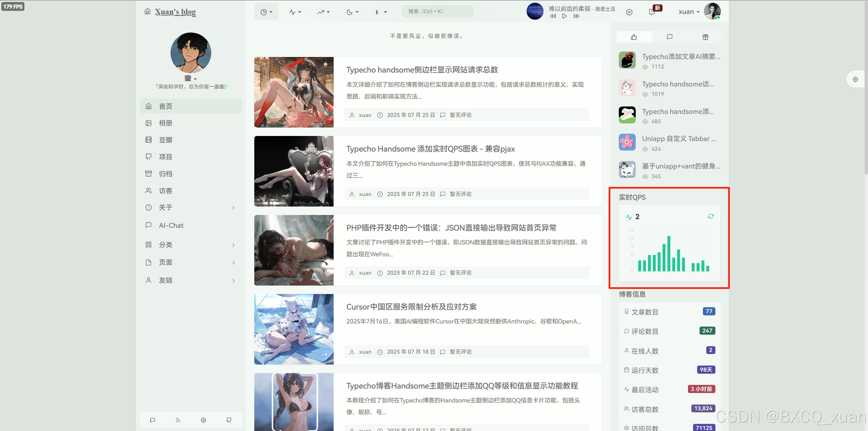Open the flame icon dropdown

pyautogui.click(x=381, y=12)
